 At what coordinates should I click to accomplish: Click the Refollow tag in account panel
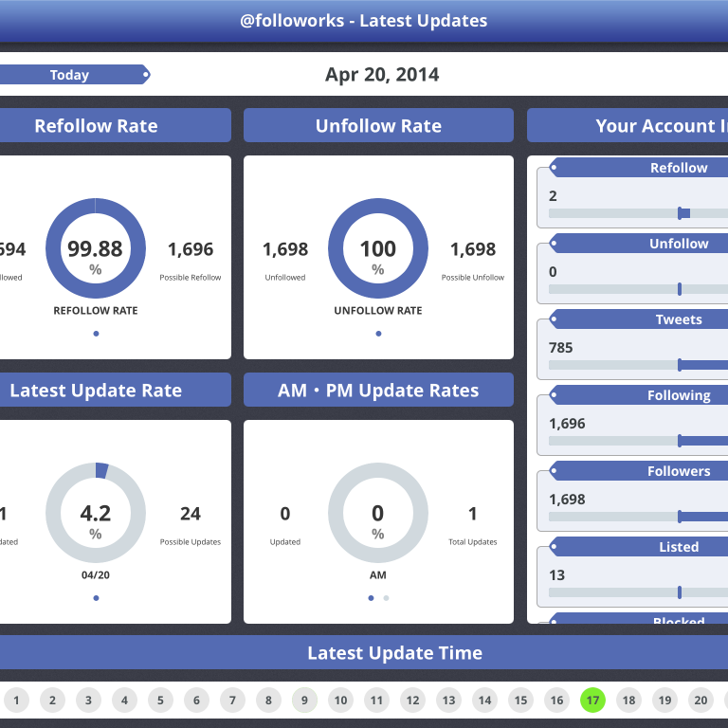tap(678, 168)
